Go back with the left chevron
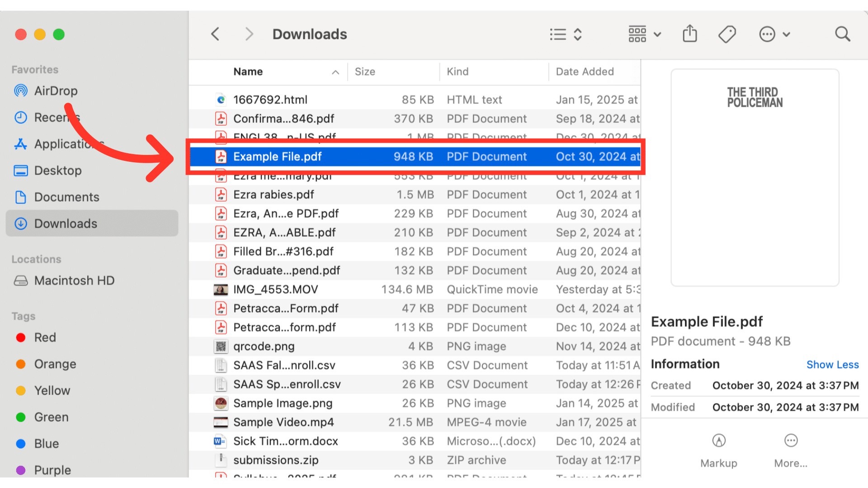The height and width of the screenshot is (488, 868). 216,34
